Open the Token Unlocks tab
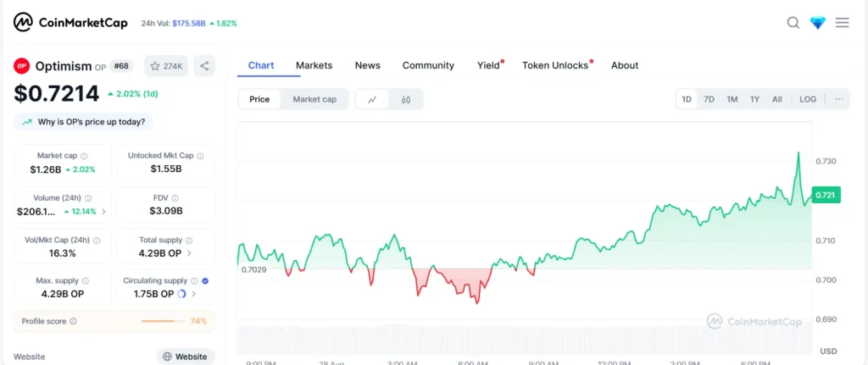This screenshot has width=868, height=365. (x=557, y=65)
